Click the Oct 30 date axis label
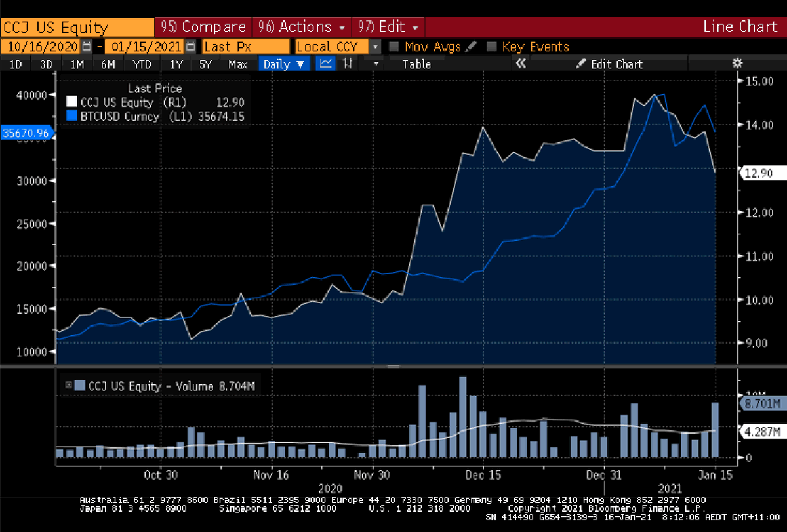 point(161,474)
